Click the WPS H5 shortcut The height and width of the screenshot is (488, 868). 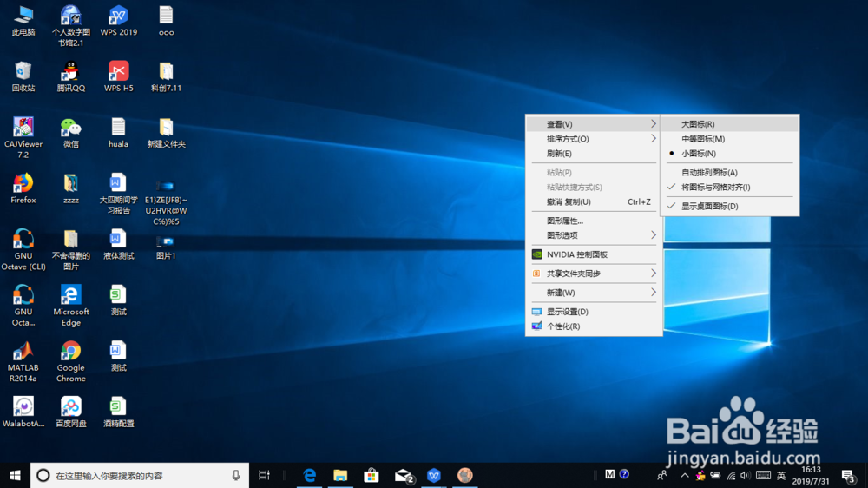tap(118, 77)
